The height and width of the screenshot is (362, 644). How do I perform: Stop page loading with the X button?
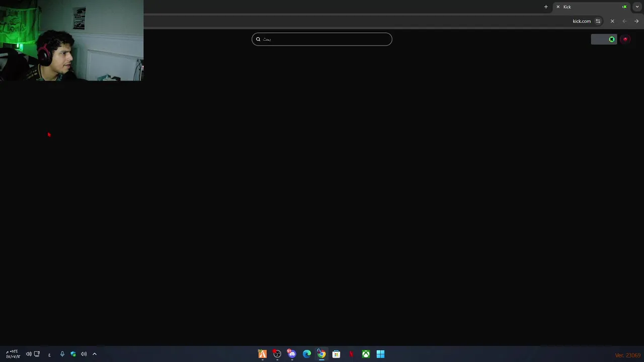(612, 21)
